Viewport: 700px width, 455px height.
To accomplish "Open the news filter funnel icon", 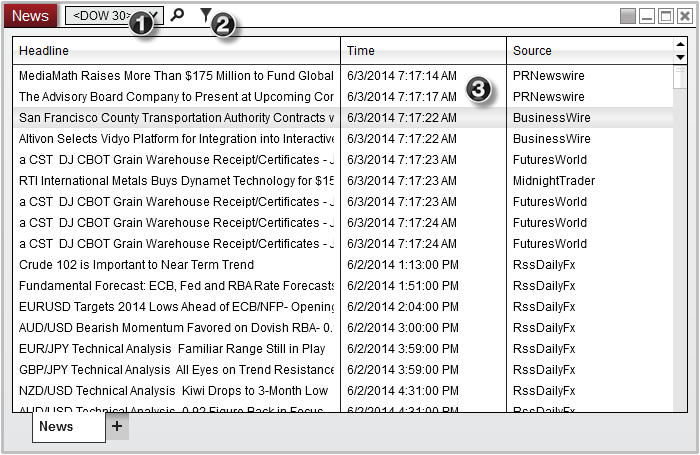I will pyautogui.click(x=205, y=14).
